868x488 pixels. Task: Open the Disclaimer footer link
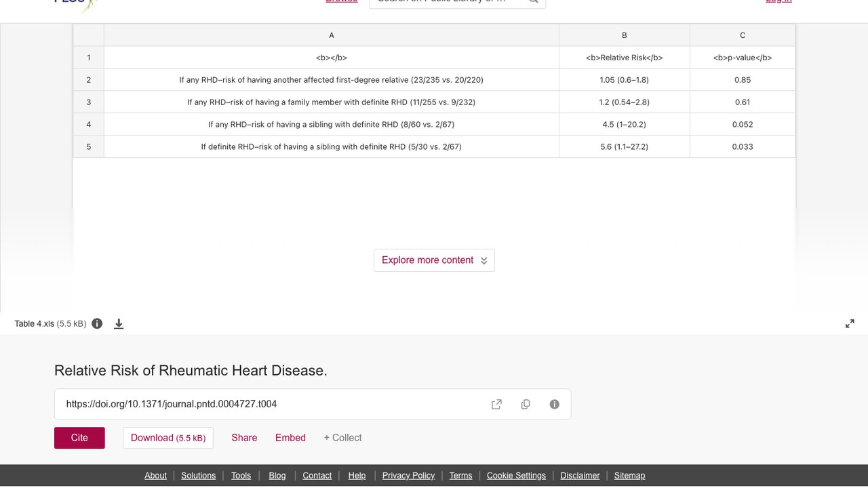point(580,476)
